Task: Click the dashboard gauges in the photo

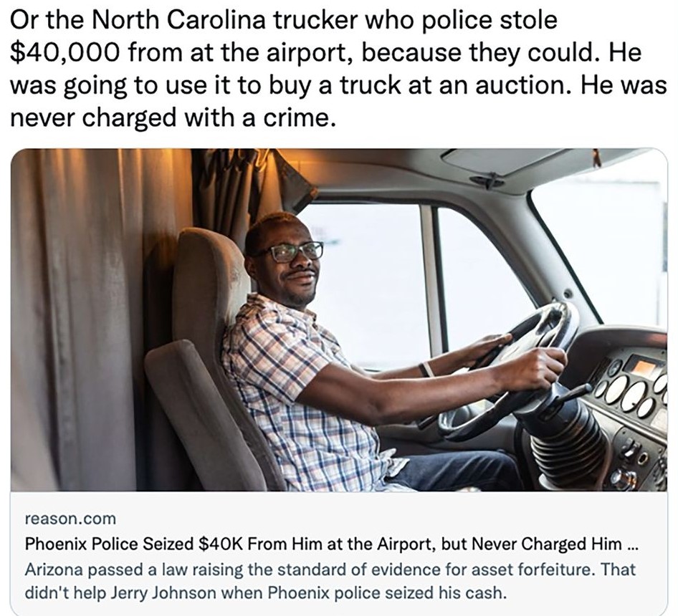Action: point(631,390)
